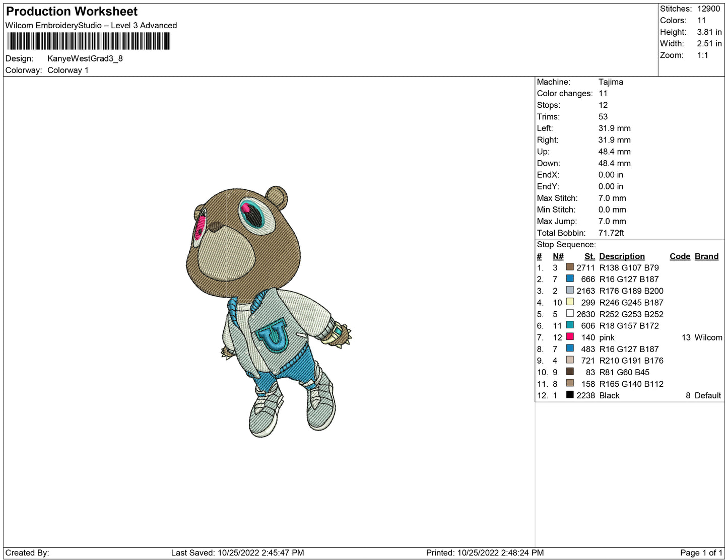This screenshot has height=560, width=728.
Task: Select the "Max Jump:" label
Action: point(557,221)
